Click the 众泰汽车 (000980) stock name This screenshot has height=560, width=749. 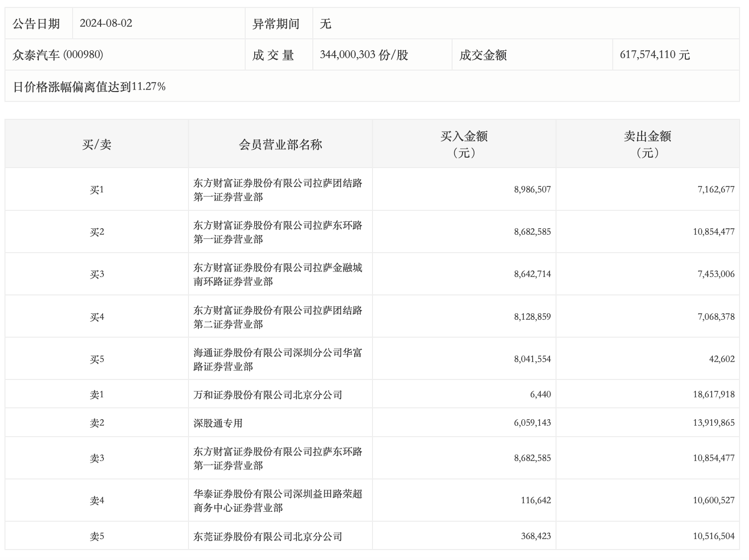(x=58, y=55)
